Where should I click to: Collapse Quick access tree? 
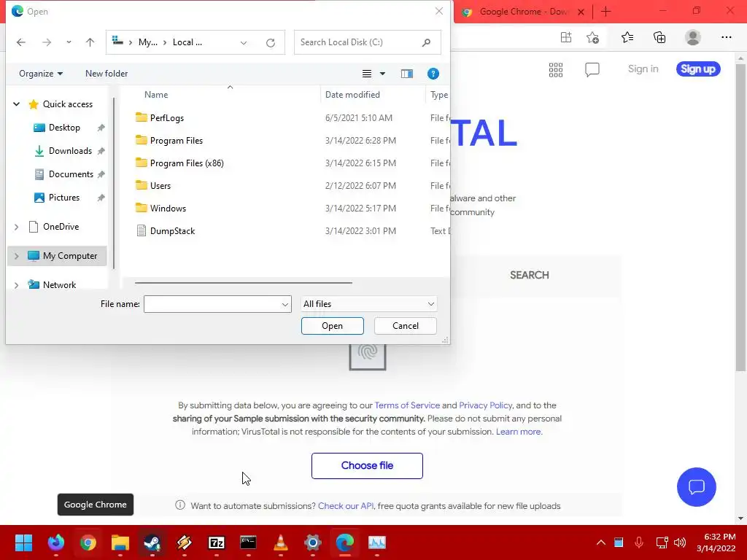[x=16, y=104]
